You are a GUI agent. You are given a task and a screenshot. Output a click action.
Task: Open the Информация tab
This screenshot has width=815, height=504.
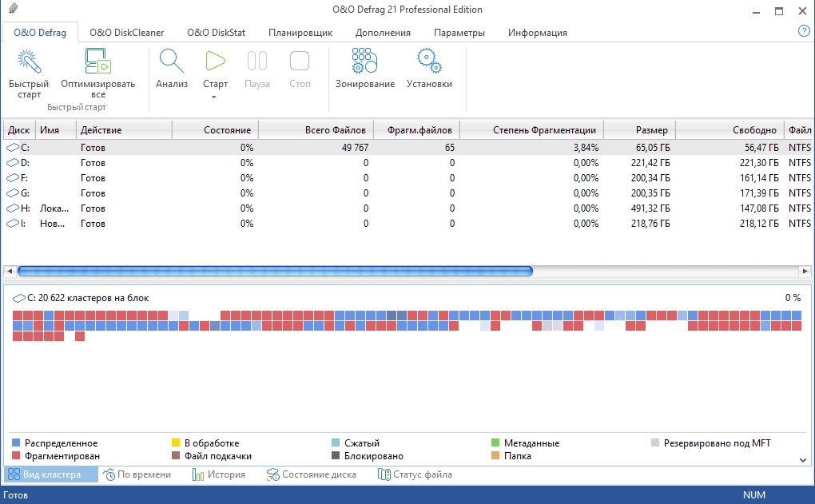tap(538, 33)
